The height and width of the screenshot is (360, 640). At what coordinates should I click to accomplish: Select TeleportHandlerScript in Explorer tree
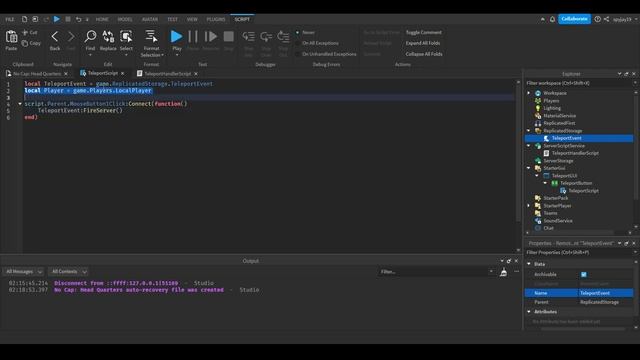coord(575,153)
